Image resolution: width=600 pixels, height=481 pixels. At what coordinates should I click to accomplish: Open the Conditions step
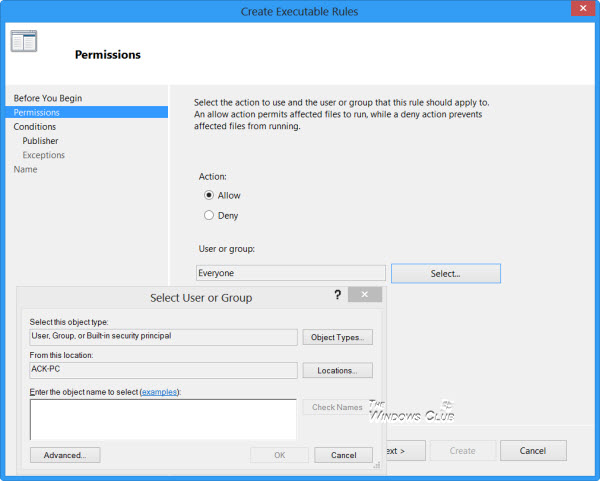point(35,127)
